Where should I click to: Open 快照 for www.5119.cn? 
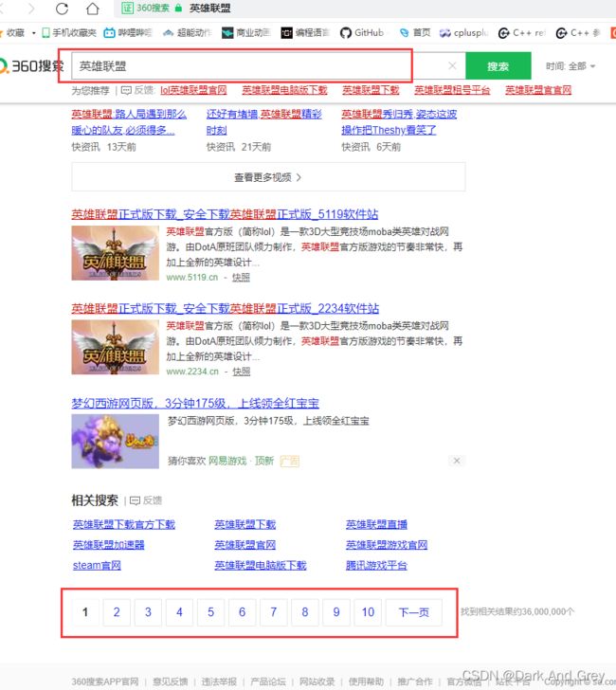tap(241, 277)
